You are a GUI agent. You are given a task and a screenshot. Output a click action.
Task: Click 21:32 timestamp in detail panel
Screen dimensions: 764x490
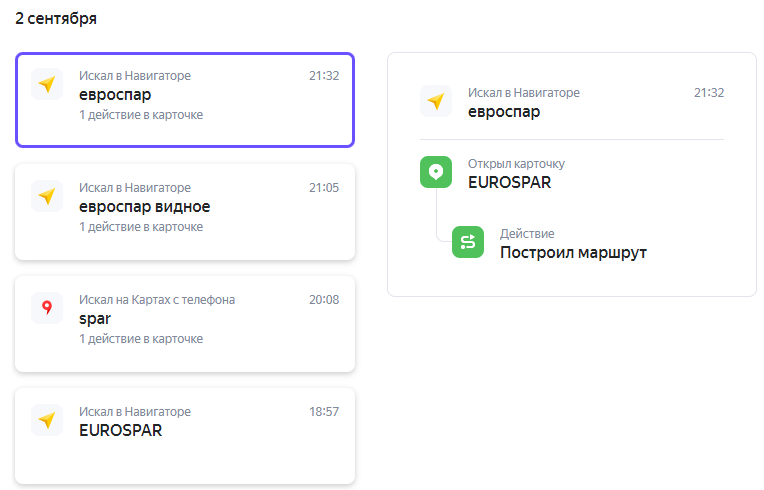(708, 93)
